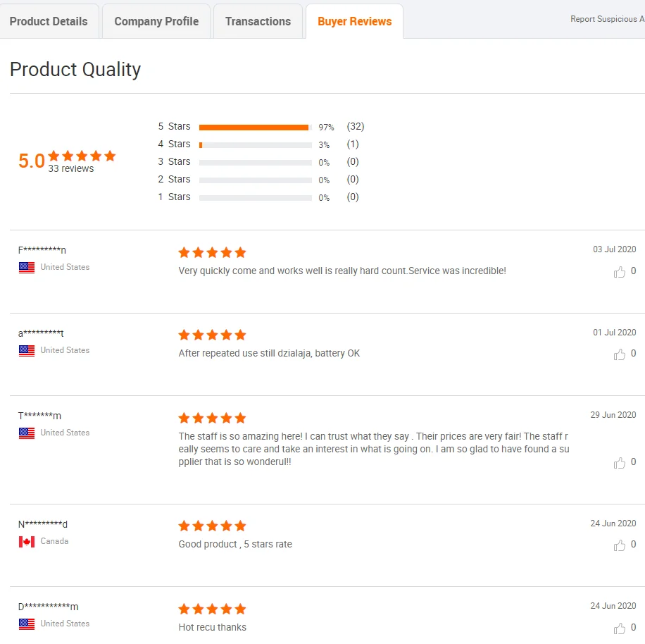This screenshot has width=645, height=644.
Task: Upvote the Canada buyer's review thumbs-up
Action: pos(620,545)
